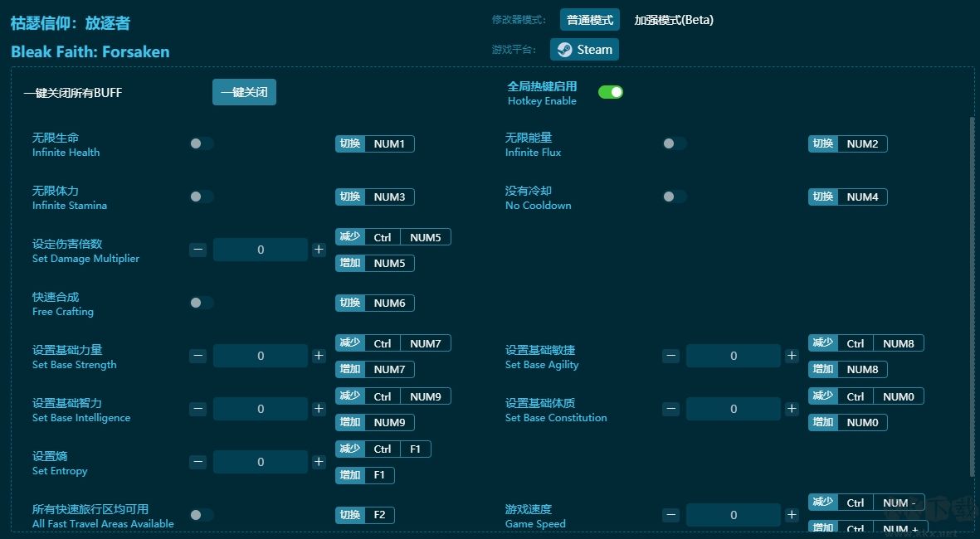
Task: Click Ctrl NUM8 decrease agility hotkey
Action: [866, 343]
